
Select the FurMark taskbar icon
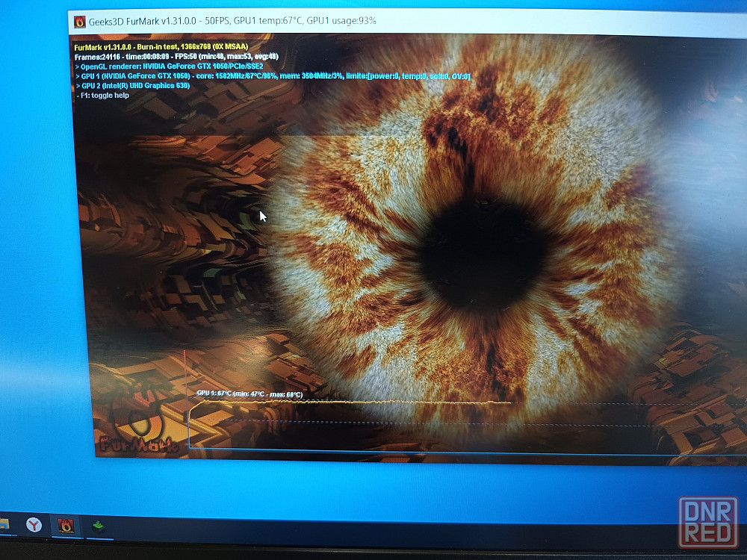(66, 525)
